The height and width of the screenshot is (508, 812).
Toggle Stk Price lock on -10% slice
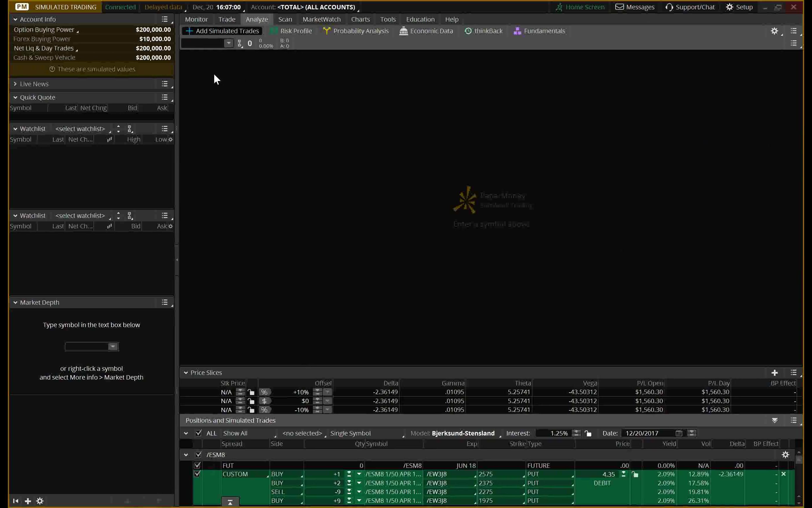point(251,410)
